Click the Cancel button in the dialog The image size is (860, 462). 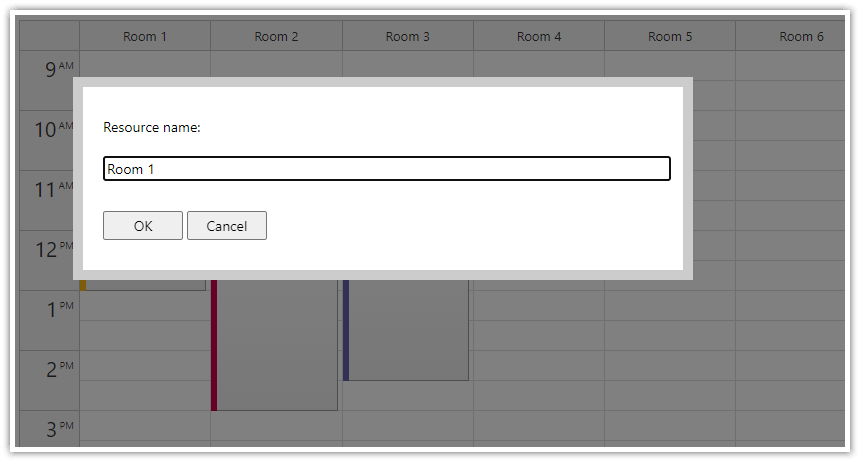click(x=227, y=226)
